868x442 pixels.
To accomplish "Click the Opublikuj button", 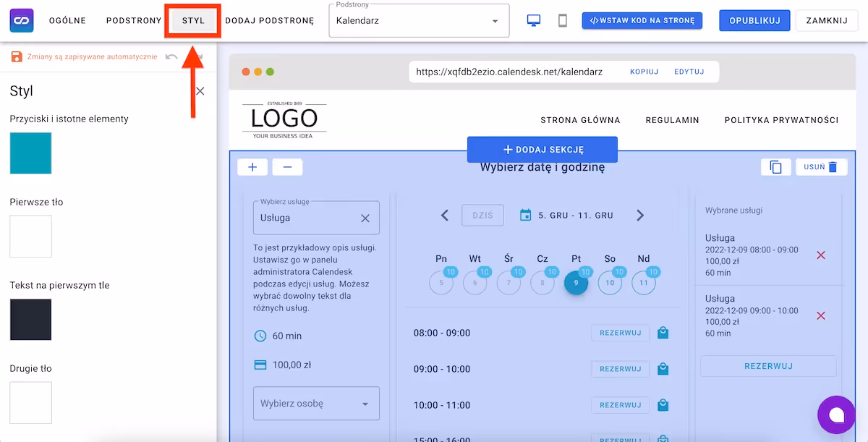I will pyautogui.click(x=754, y=21).
